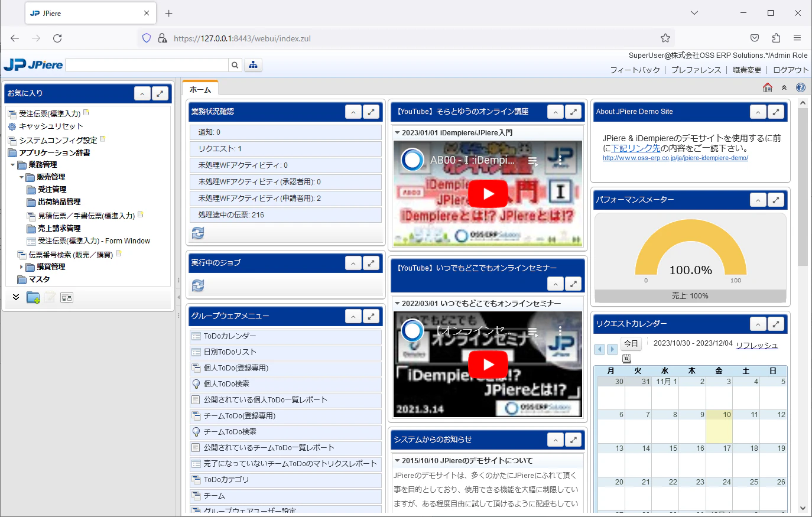Open a new browser tab

click(x=169, y=13)
